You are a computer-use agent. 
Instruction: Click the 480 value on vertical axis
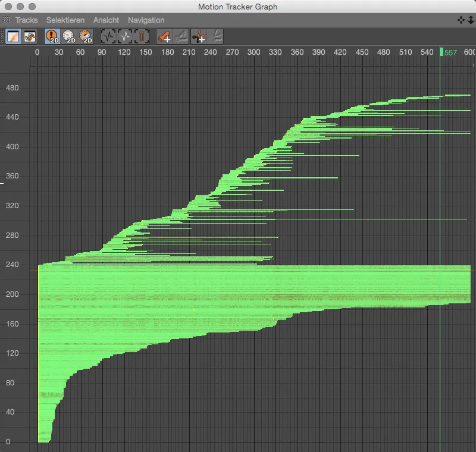point(12,88)
